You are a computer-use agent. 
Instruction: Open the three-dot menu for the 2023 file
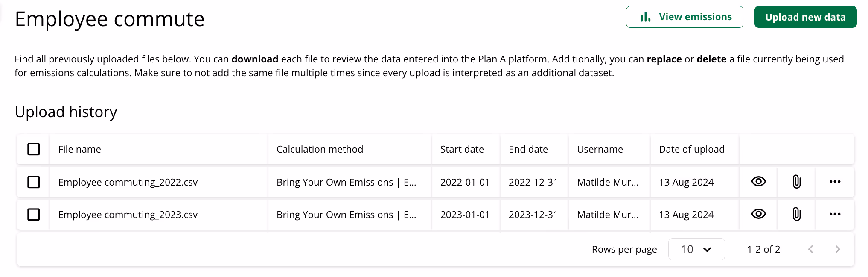tap(835, 214)
